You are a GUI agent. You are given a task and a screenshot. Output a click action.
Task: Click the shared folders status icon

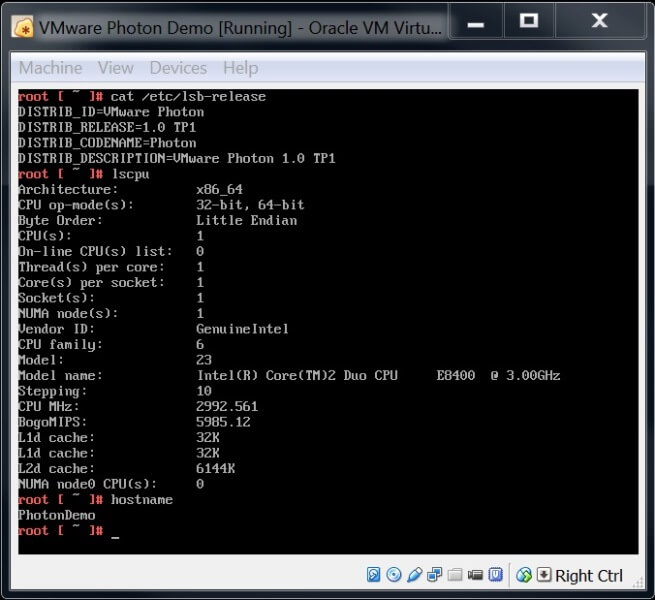tap(454, 575)
